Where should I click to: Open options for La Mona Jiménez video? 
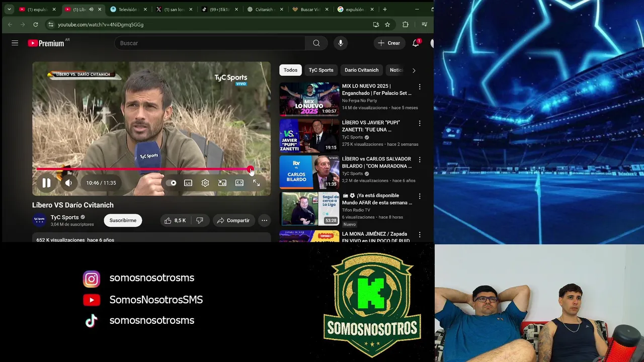tap(420, 235)
